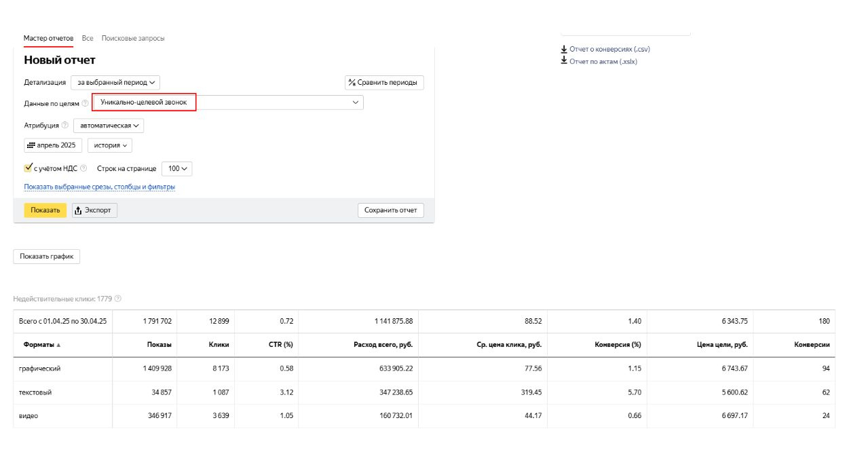Uncheck the "с учётом НДС" checkbox
This screenshot has width=868, height=450.
pyautogui.click(x=29, y=168)
